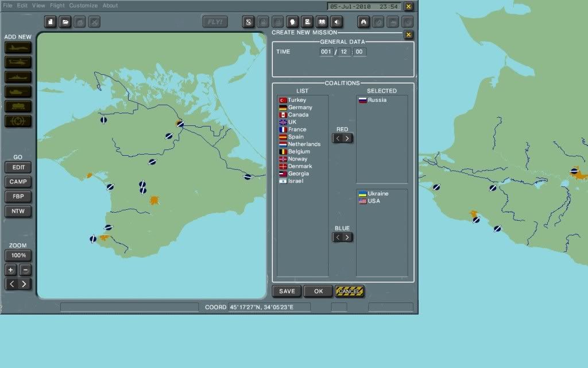
Task: Click the speaker sound toolbar icon
Action: 337,21
